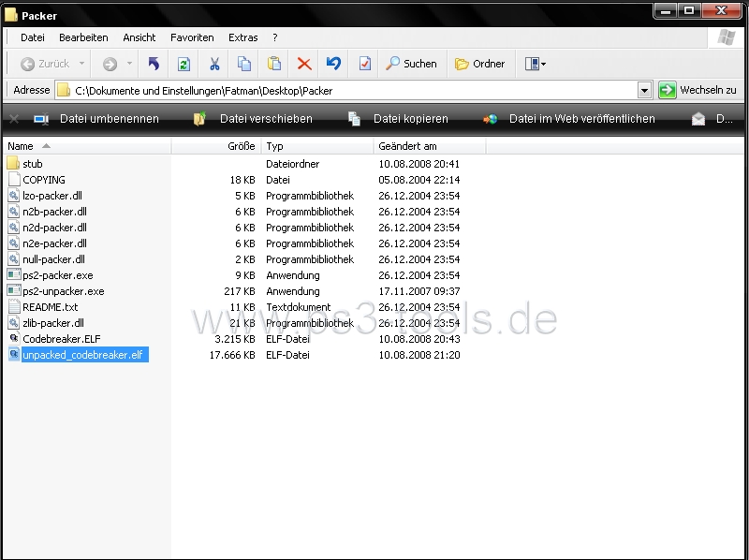Screen dimensions: 749x560
Task: Select zlib-packer.dll
Action: [53, 323]
